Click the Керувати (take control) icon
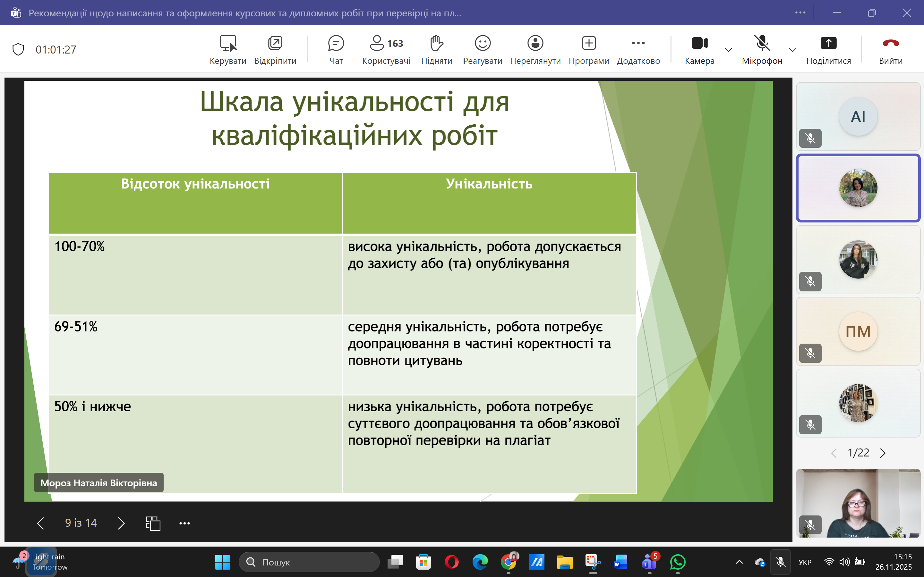 pyautogui.click(x=228, y=44)
